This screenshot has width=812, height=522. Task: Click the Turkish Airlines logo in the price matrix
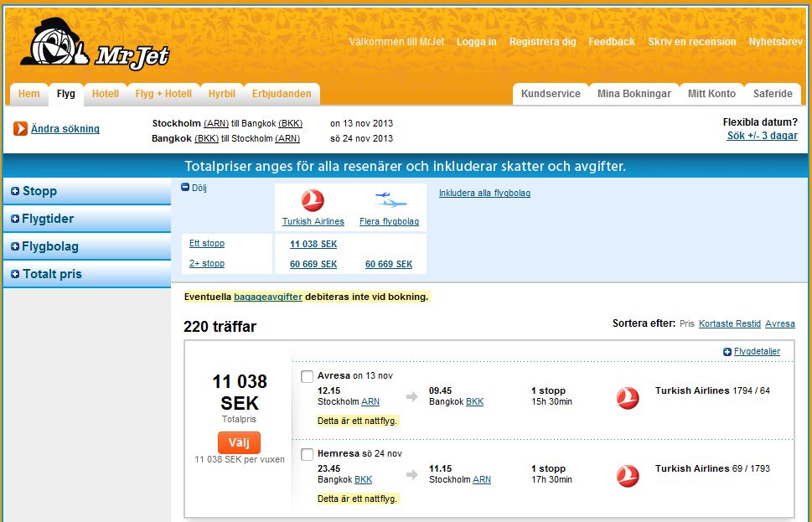pos(313,200)
